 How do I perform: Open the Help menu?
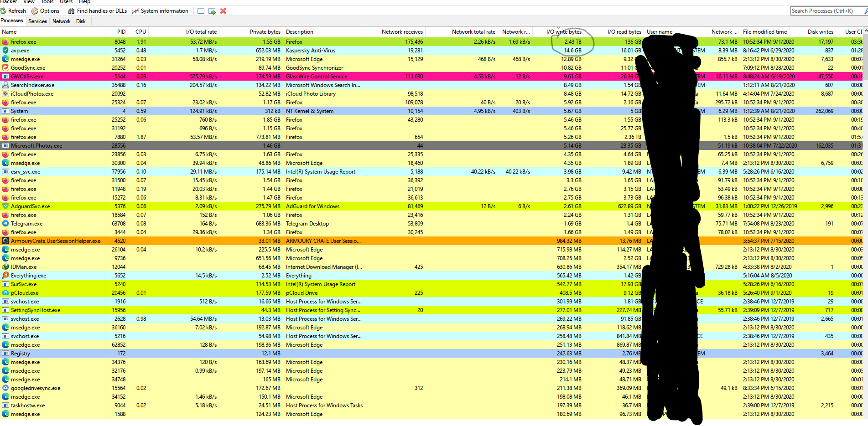click(84, 2)
